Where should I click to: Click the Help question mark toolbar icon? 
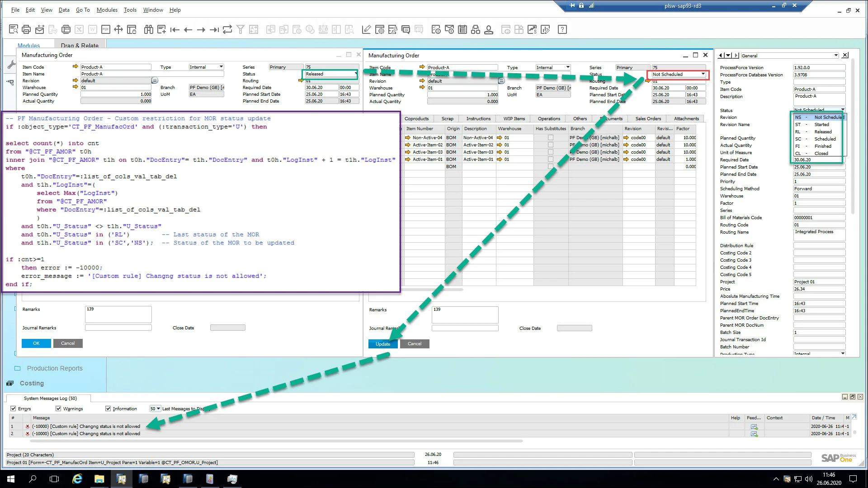pyautogui.click(x=562, y=29)
